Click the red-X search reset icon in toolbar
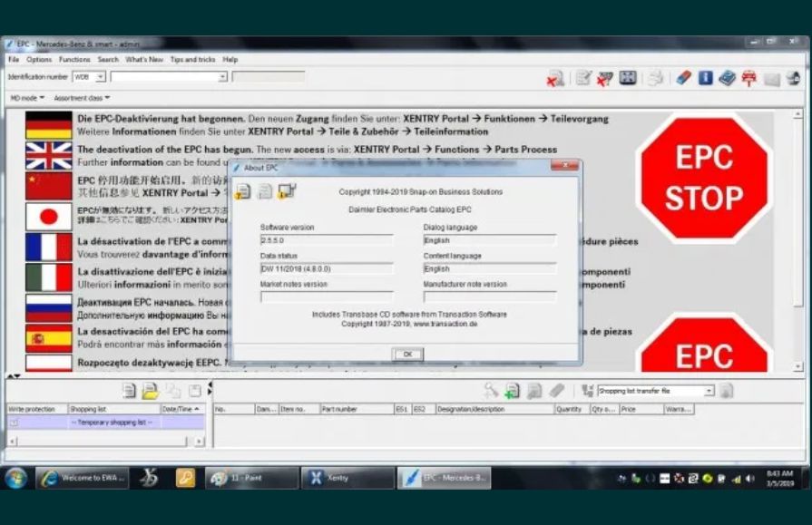 (x=555, y=79)
